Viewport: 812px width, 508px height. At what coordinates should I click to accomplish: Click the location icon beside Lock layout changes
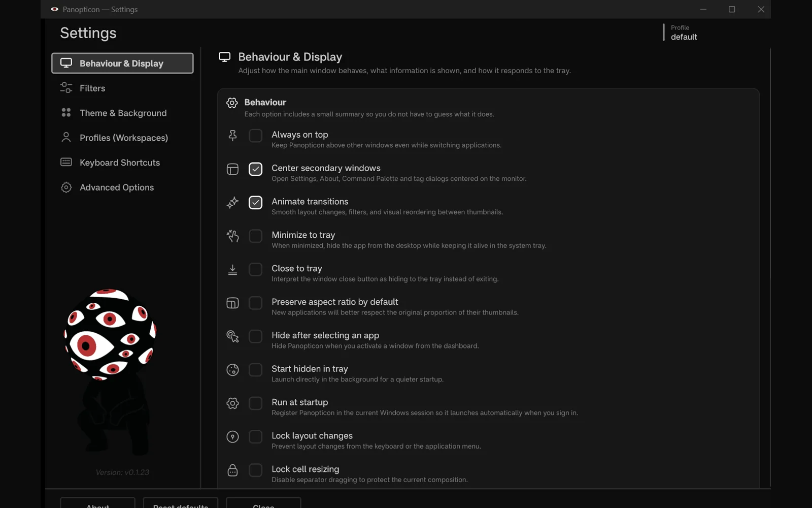[232, 437]
